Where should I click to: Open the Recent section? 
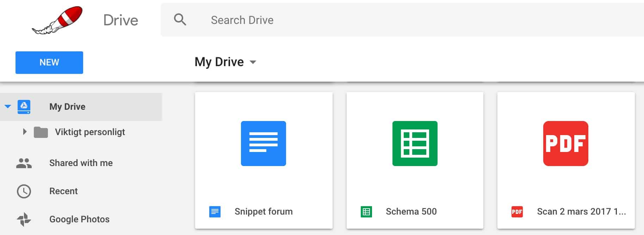pos(63,191)
